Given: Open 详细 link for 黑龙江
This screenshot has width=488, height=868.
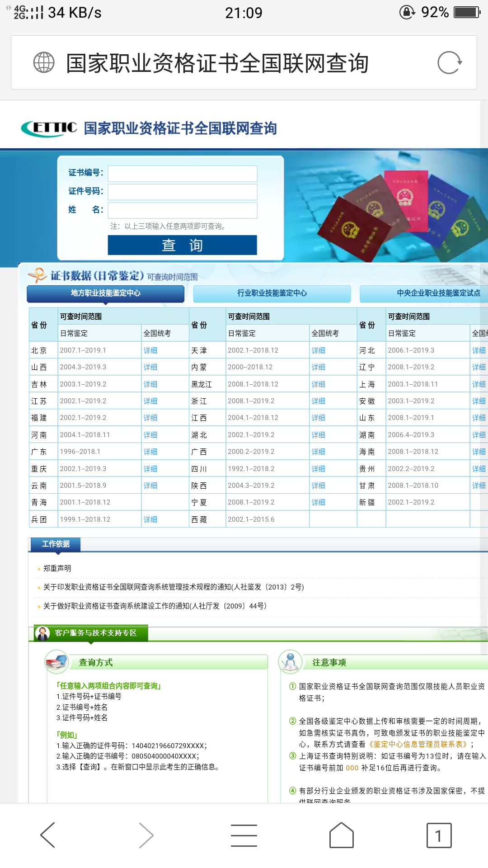Looking at the screenshot, I should 319,384.
